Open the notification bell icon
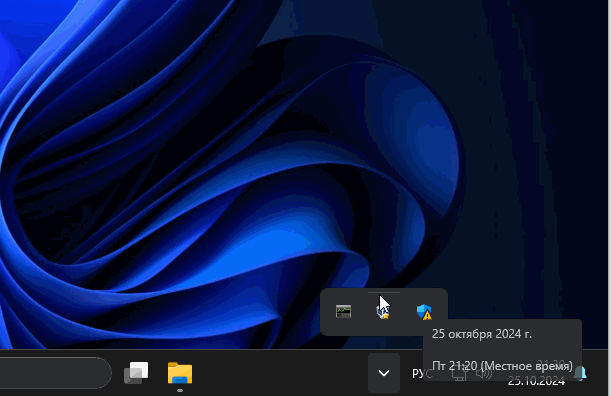 580,373
